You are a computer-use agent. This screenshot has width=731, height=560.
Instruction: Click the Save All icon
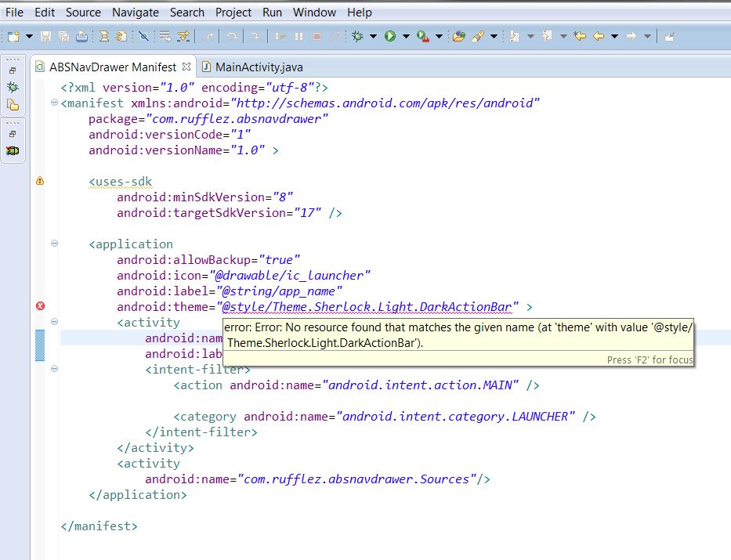coord(64,36)
